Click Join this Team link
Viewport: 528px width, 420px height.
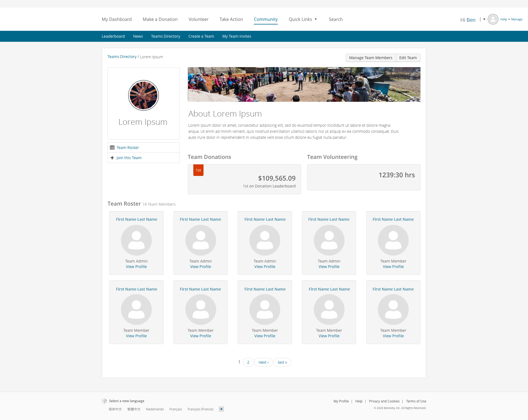(129, 158)
